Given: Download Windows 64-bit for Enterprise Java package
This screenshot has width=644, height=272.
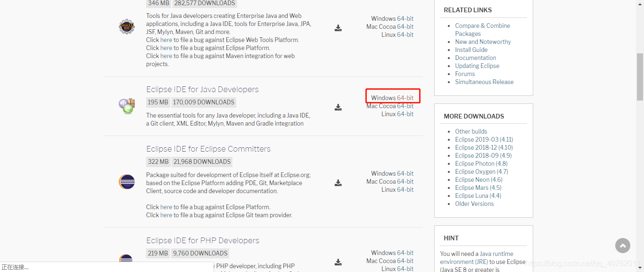Looking at the screenshot, I should [405, 18].
